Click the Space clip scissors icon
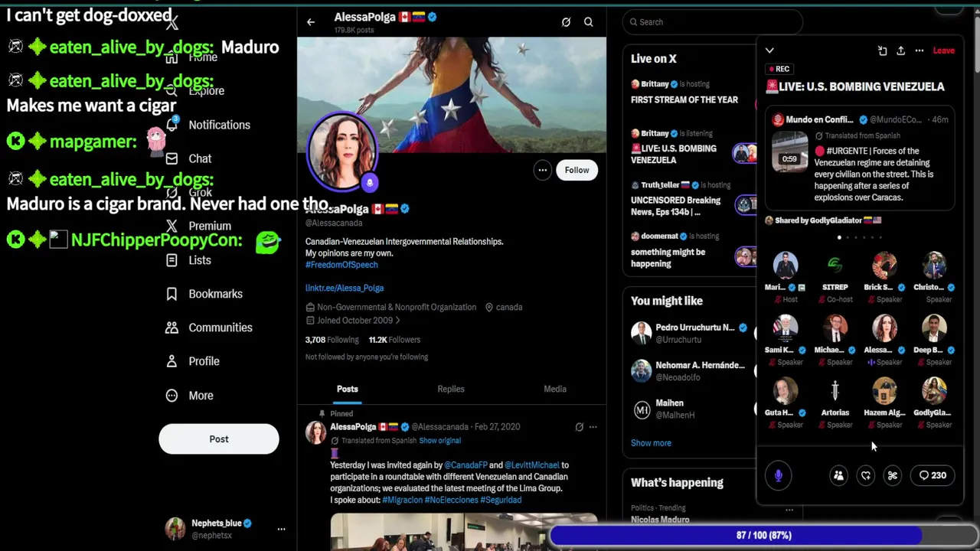 [893, 476]
